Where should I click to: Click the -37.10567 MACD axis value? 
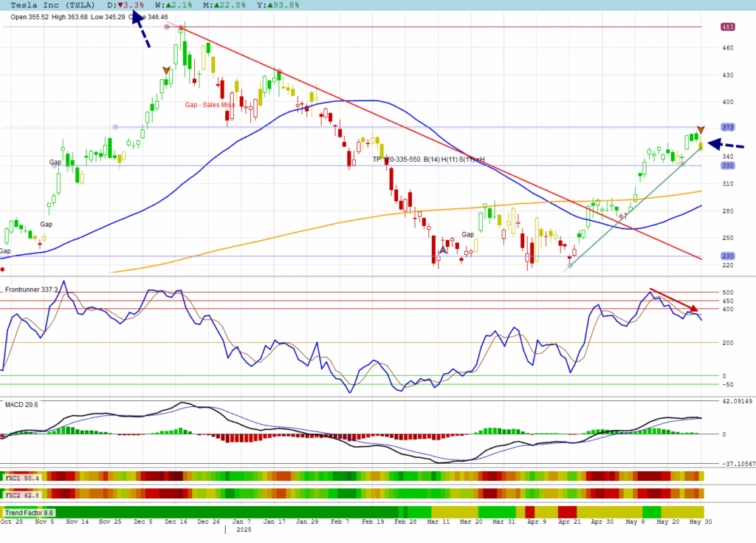click(738, 464)
